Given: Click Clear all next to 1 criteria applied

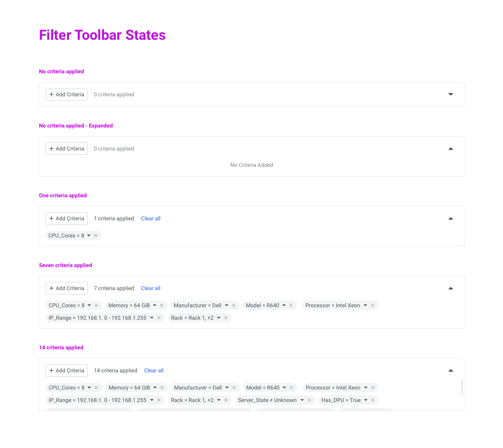Looking at the screenshot, I should (x=151, y=218).
